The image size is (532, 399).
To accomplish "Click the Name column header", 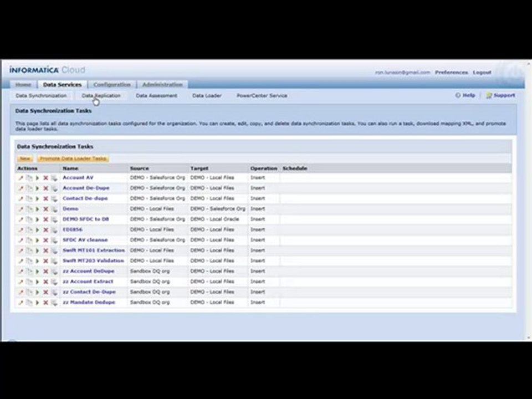I will point(70,168).
